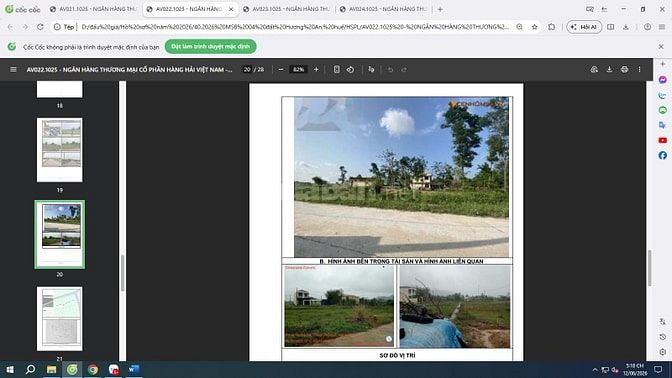The height and width of the screenshot is (378, 672).
Task: Close the AV022.1025 tab
Action: click(x=231, y=9)
